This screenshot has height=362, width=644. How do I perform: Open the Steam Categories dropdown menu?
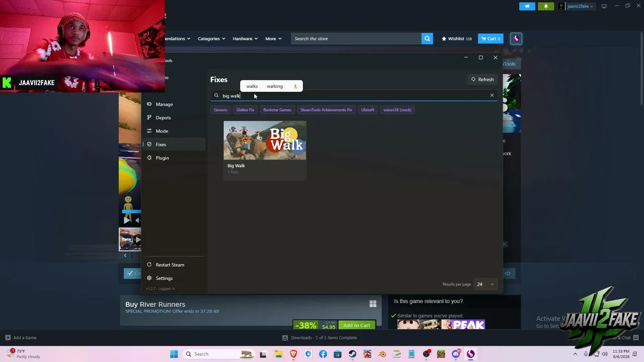tap(211, 39)
